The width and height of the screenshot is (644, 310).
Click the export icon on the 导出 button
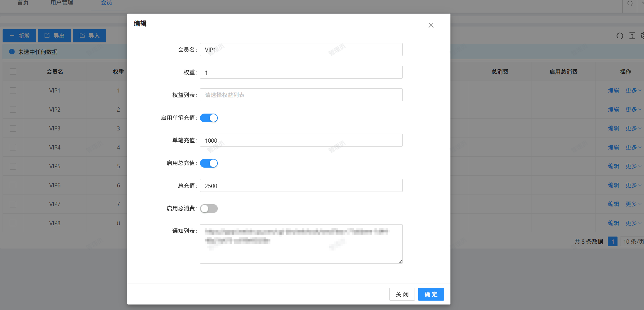tap(47, 35)
